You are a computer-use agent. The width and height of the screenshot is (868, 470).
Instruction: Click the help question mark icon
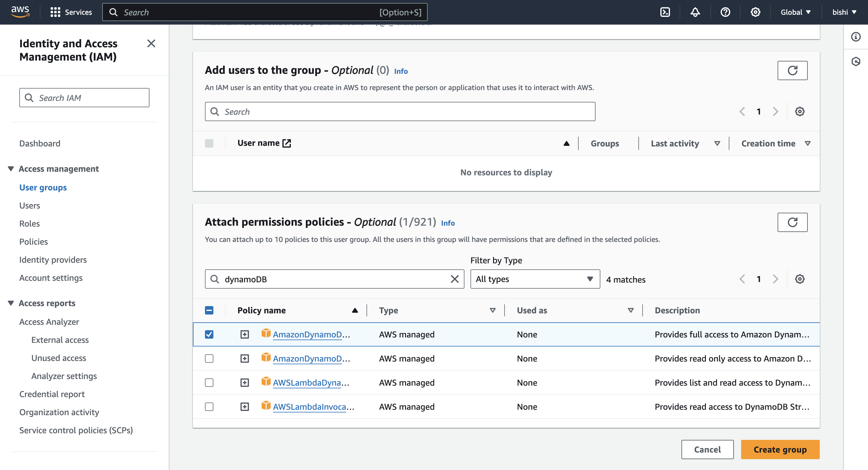725,12
